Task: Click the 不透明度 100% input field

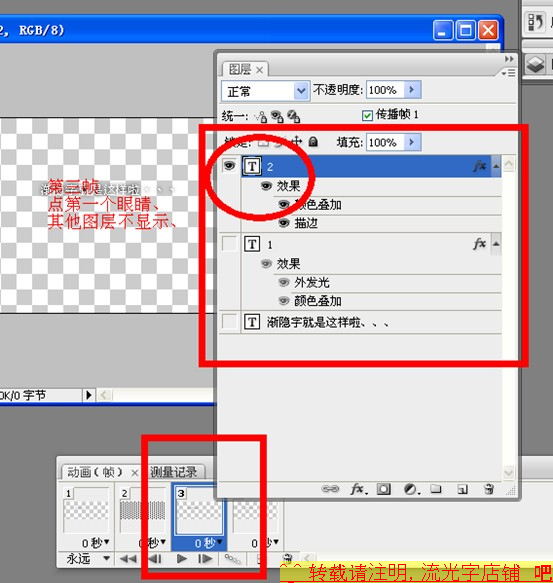Action: (385, 90)
